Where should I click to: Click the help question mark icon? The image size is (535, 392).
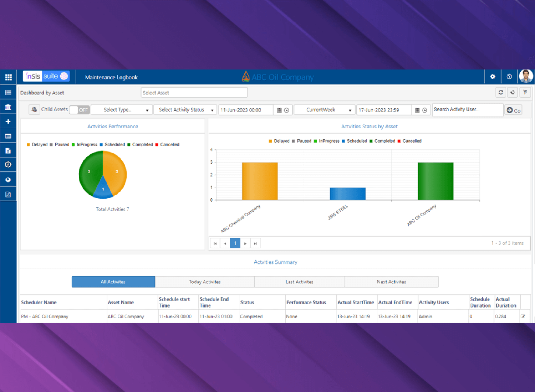click(x=509, y=77)
